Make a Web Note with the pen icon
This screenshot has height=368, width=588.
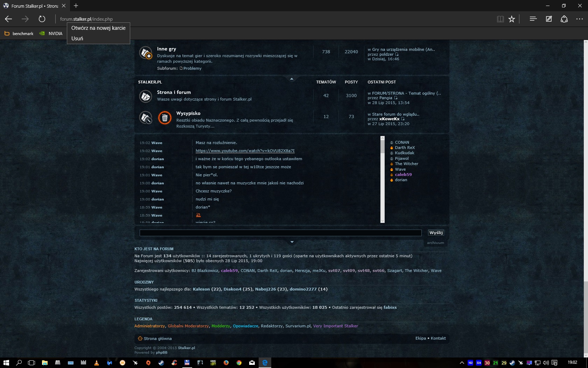pyautogui.click(x=549, y=19)
